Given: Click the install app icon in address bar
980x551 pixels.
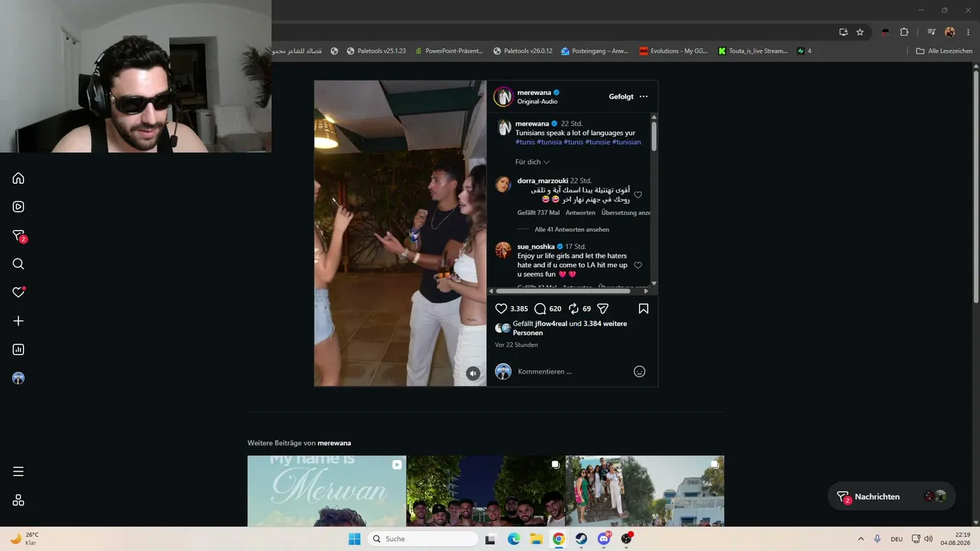Looking at the screenshot, I should point(843,32).
